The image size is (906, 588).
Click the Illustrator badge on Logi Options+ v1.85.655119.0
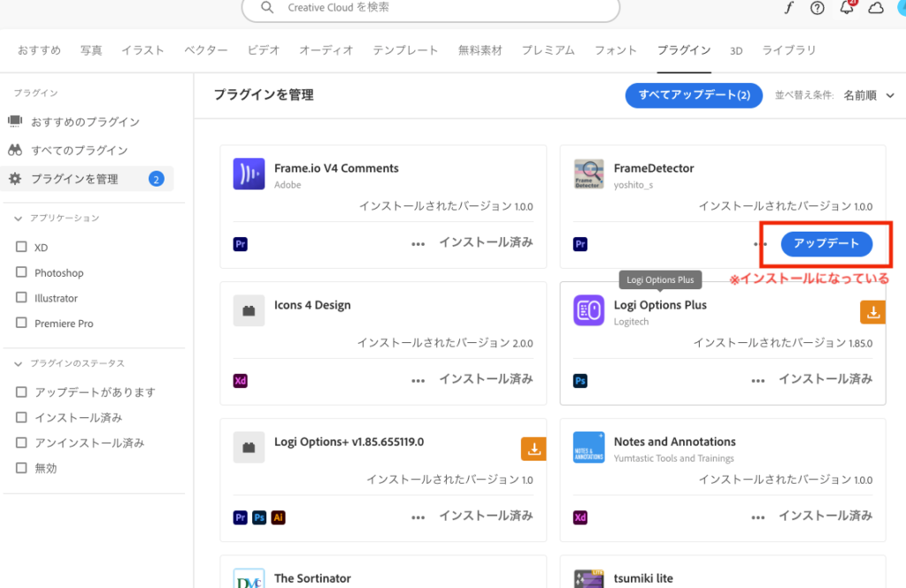(x=279, y=517)
